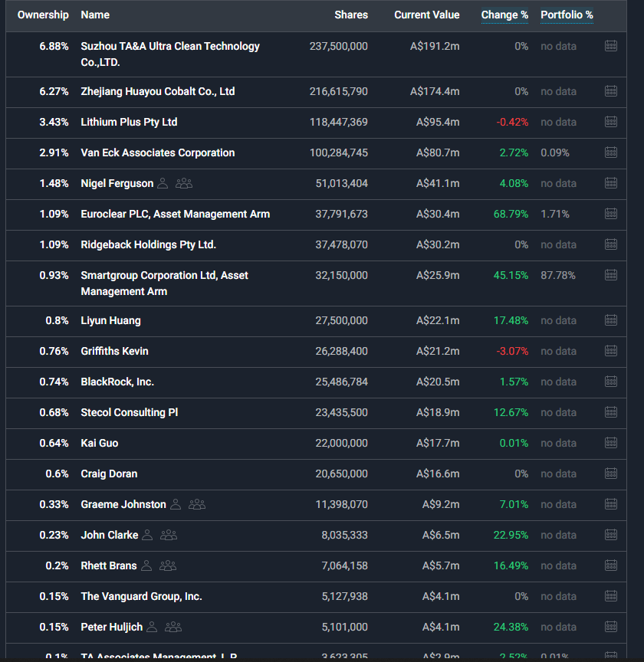Select Euroclear PLC, Asset Management Arm
This screenshot has width=644, height=662.
[x=176, y=214]
